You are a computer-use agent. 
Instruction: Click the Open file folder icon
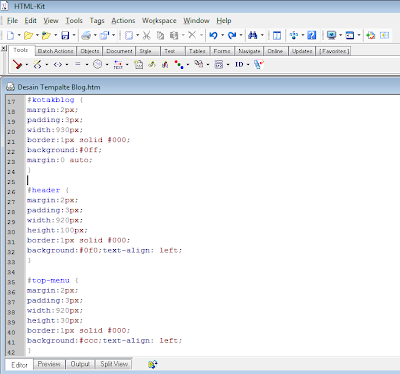pyautogui.click(x=29, y=35)
